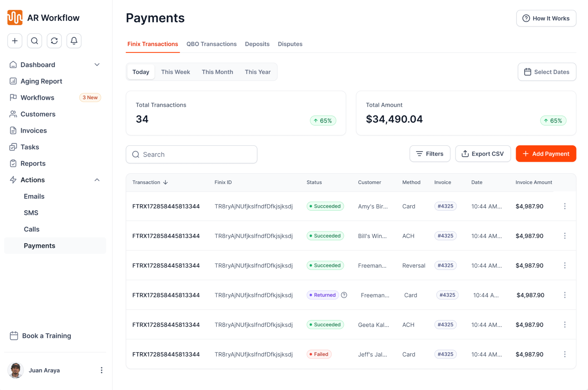Switch to Finix Transactions tab
This screenshot has width=588, height=390.
click(x=153, y=44)
